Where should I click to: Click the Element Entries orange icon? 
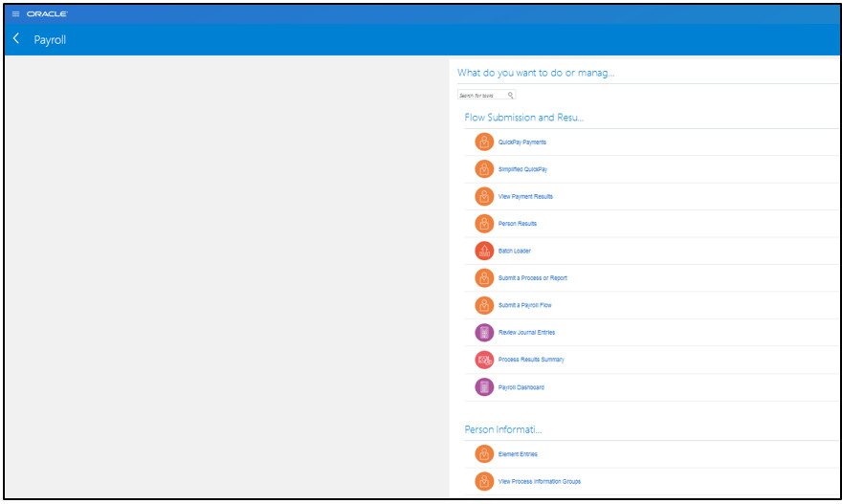pos(484,454)
